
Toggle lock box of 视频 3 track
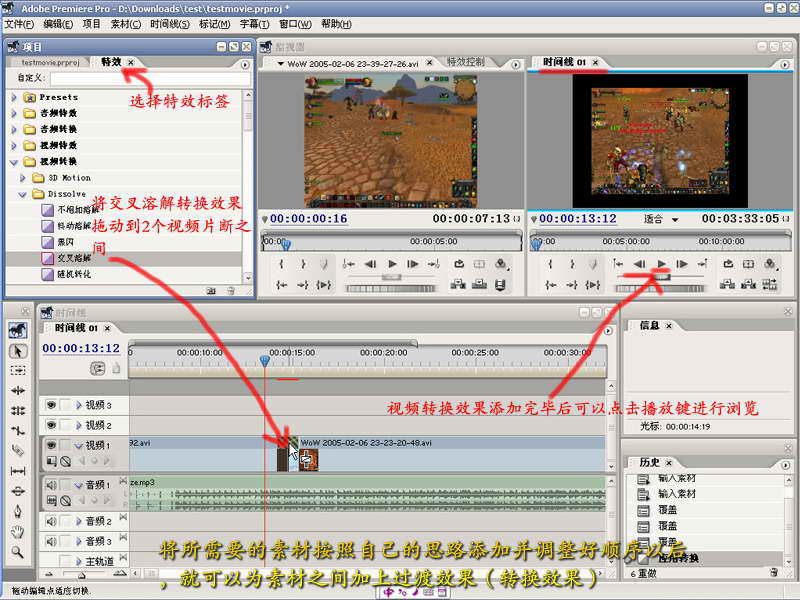pos(65,405)
